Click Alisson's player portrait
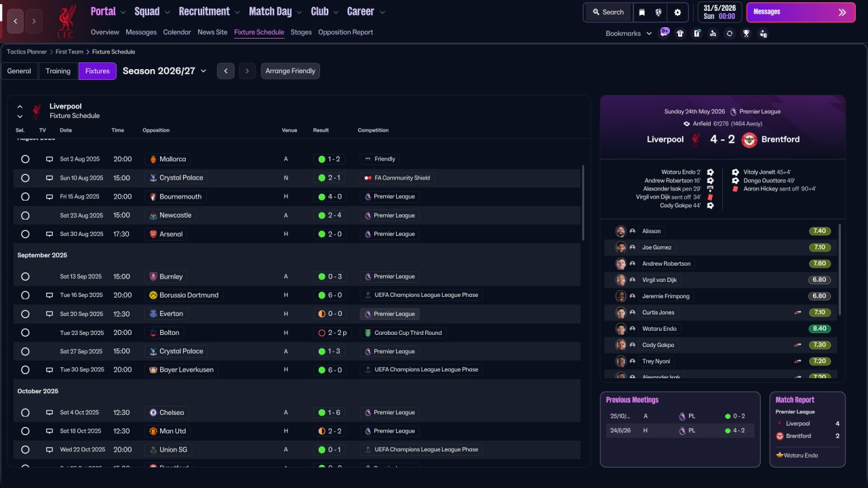868x488 pixels. coord(620,231)
